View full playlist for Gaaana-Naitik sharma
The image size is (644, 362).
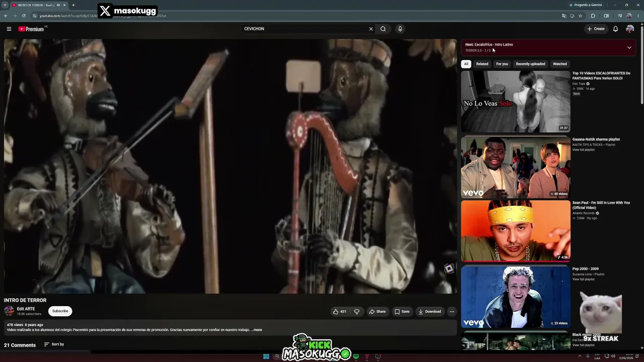(584, 150)
